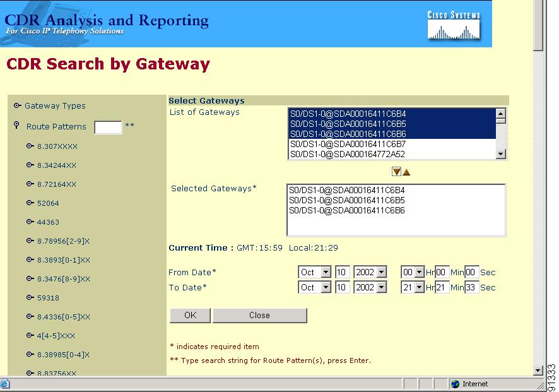Select route pattern 8.34244XX
The width and height of the screenshot is (559, 392).
(57, 165)
